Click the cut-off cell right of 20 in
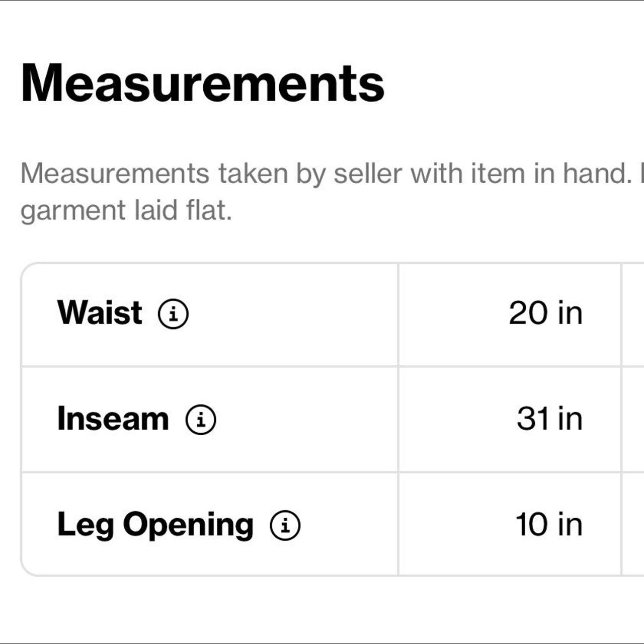This screenshot has width=644, height=644. (633, 314)
